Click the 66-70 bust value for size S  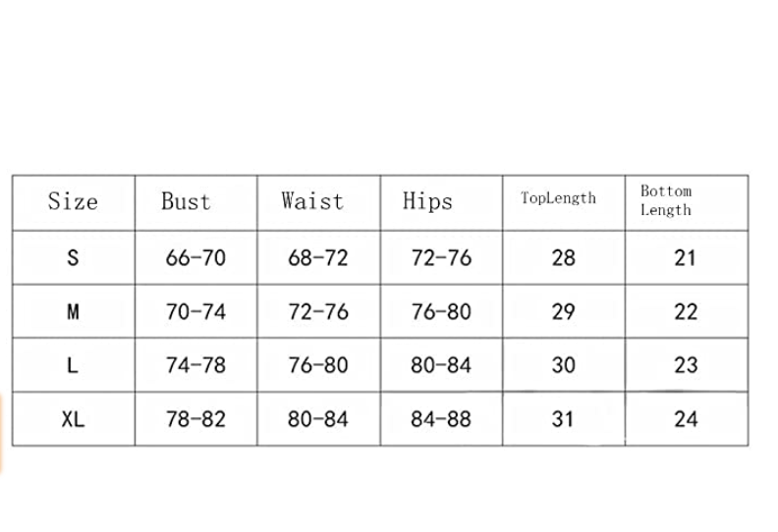195,258
